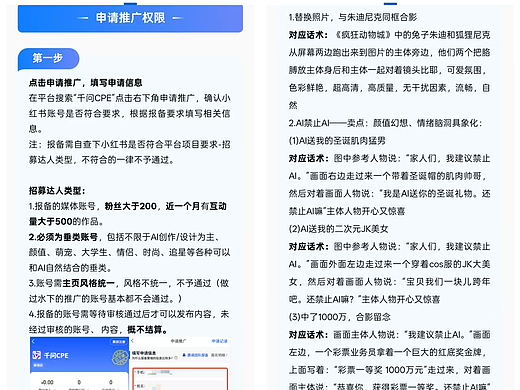Screen dimensions: 520x390
Task: Click the back arrow in 千问CPE screenshot
Action: (33, 341)
